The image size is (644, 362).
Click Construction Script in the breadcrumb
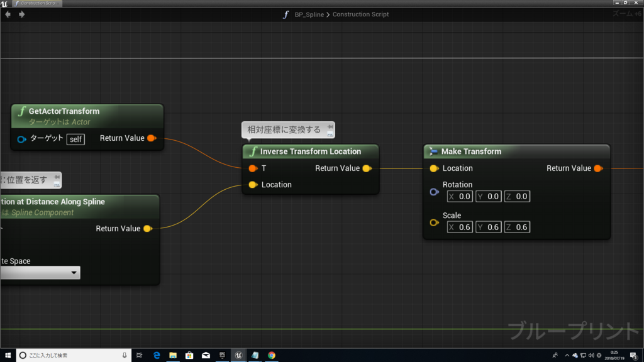click(360, 14)
